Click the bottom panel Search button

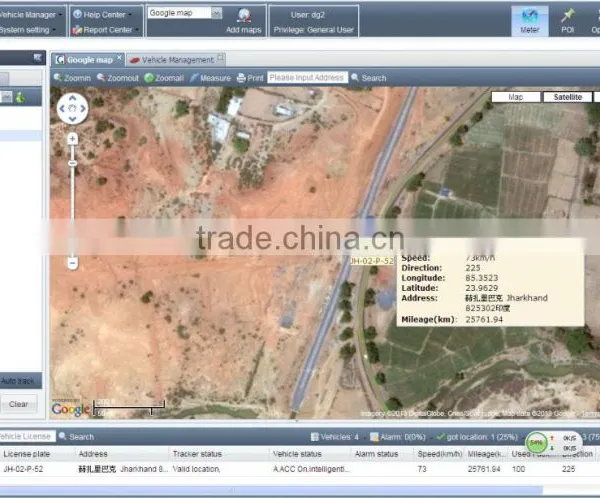77,436
